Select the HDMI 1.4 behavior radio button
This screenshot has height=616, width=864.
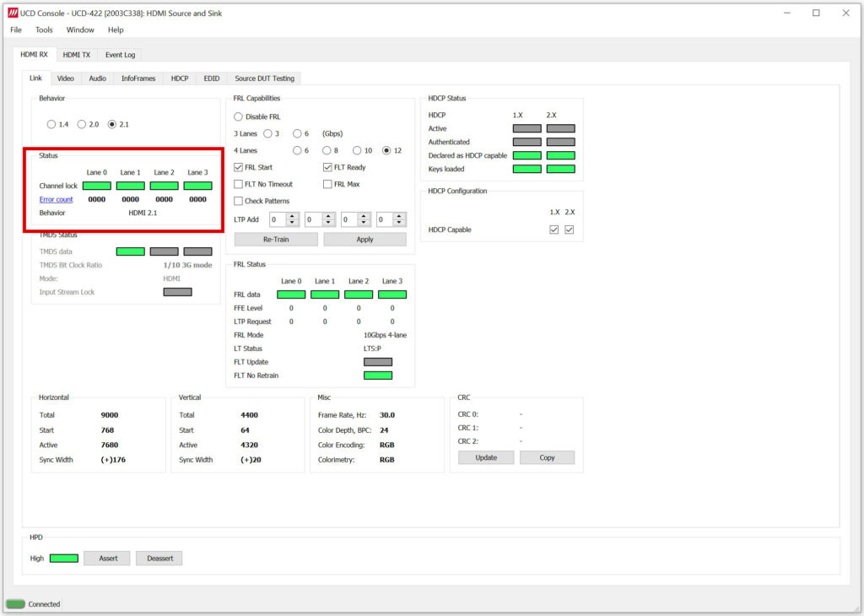51,124
